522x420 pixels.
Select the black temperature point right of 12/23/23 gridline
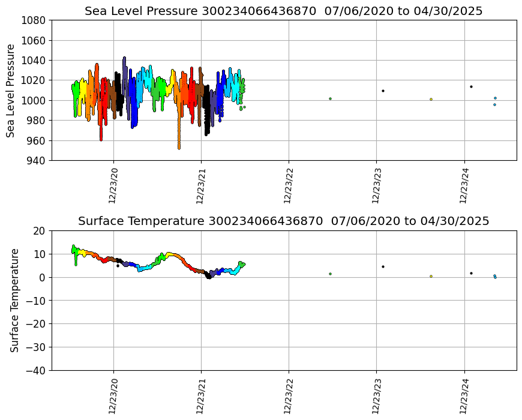[x=383, y=266]
